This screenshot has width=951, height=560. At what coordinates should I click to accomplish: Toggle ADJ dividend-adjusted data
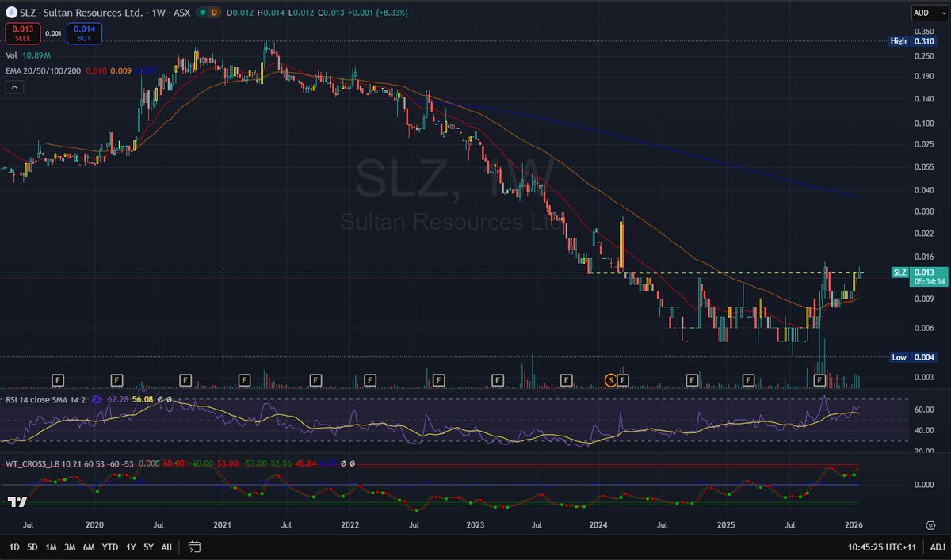pyautogui.click(x=937, y=547)
